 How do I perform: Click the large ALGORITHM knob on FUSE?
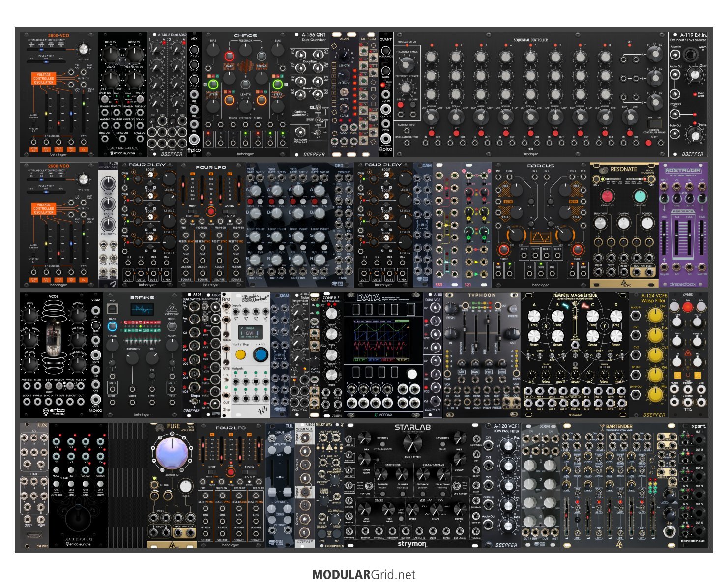(x=172, y=453)
